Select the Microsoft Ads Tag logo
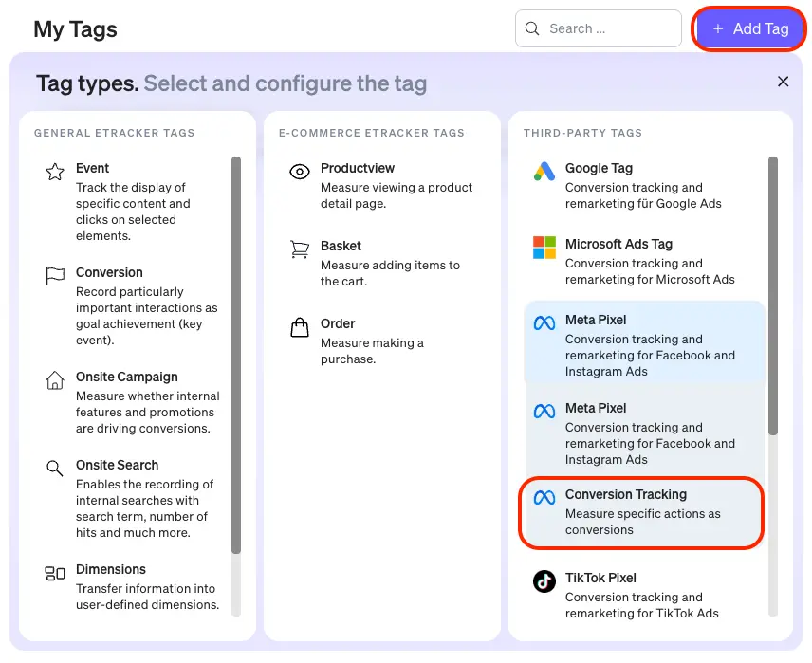 [x=544, y=248]
